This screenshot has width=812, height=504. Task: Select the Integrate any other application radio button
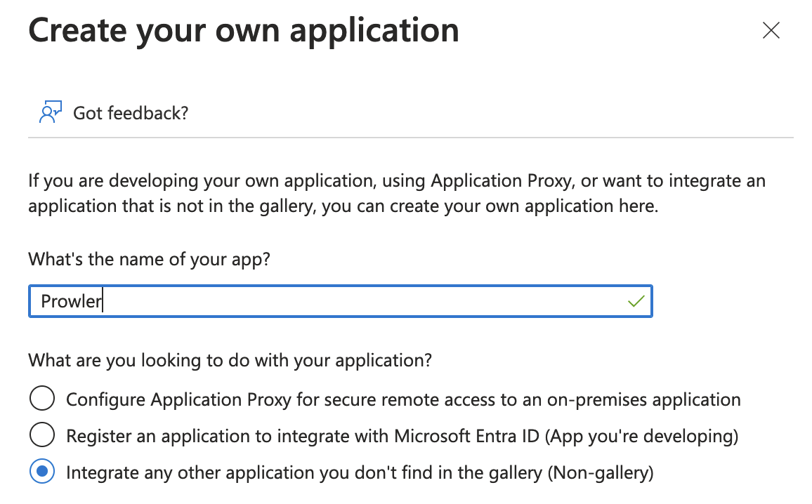point(42,472)
